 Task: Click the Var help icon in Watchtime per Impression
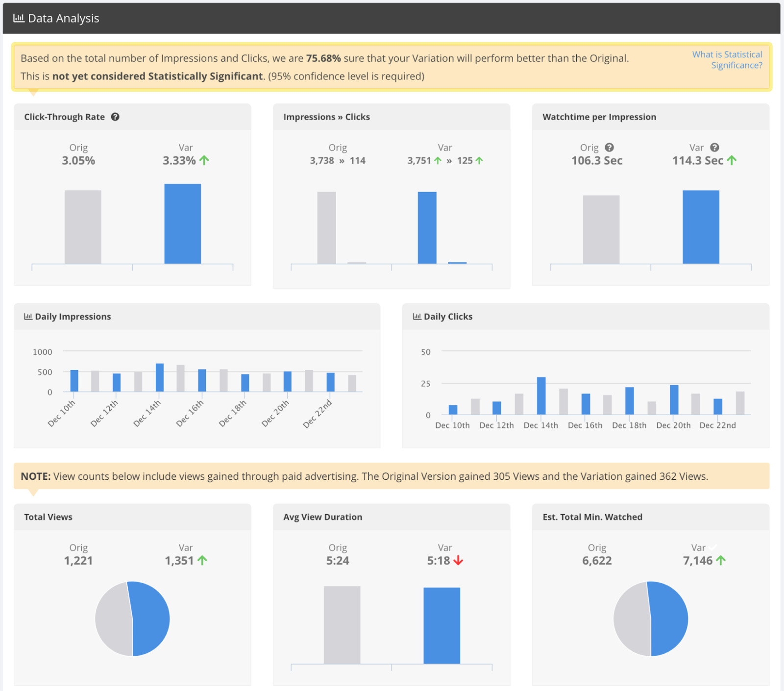[x=715, y=147]
